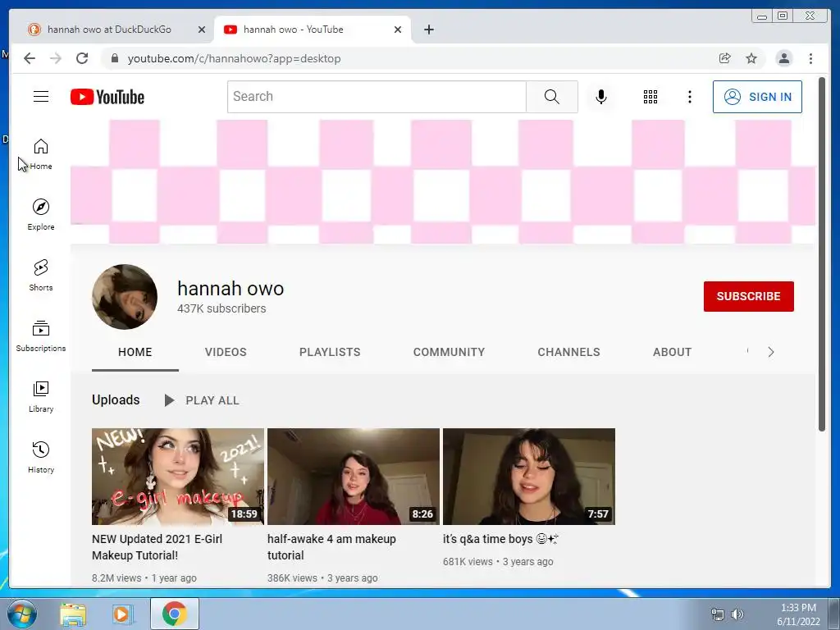This screenshot has height=630, width=840.
Task: Open volume control in system tray
Action: [737, 614]
